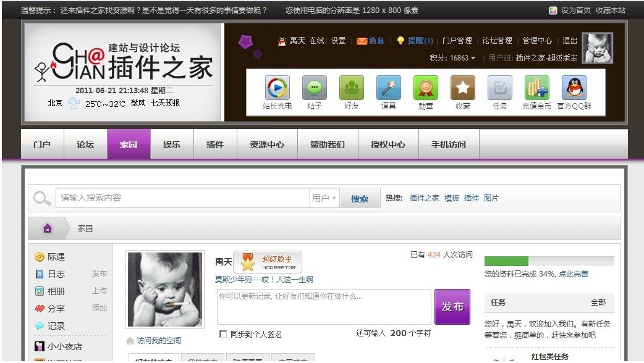Screen dimensions: 644x363
Task: Check the 同步到个人签名 checkbox
Action: click(x=223, y=334)
